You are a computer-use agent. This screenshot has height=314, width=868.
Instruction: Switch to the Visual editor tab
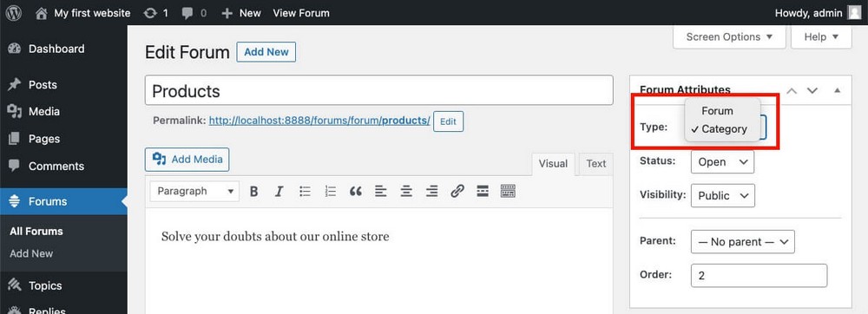pyautogui.click(x=553, y=164)
